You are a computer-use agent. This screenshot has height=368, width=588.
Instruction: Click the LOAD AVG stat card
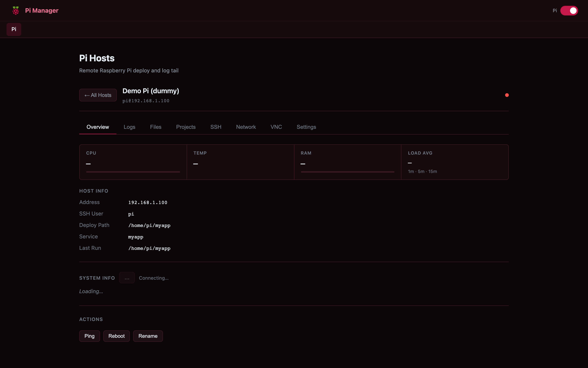coord(455,162)
